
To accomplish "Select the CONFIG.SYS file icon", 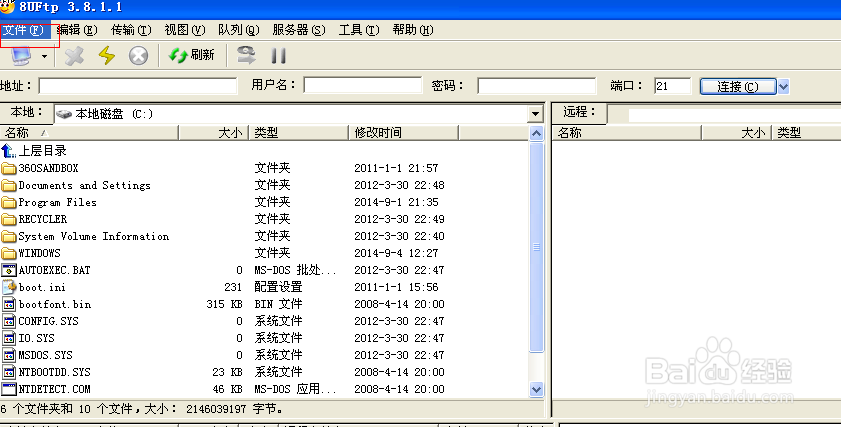I will 9,321.
